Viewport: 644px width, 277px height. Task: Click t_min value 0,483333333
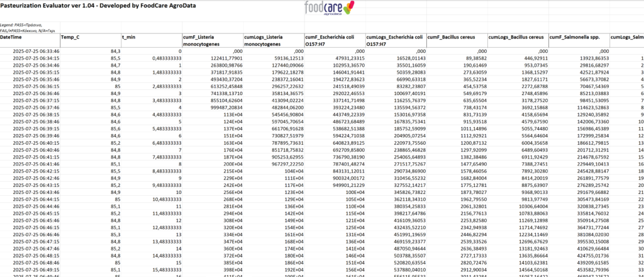[x=166, y=58]
